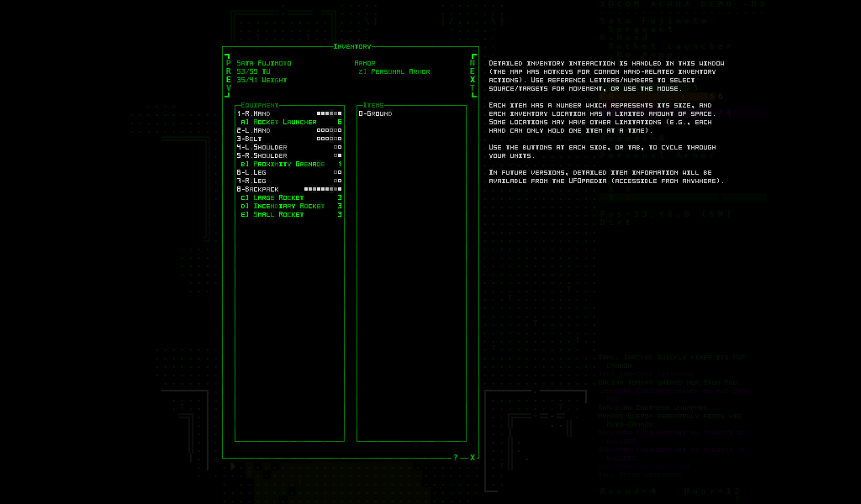Viewport: 861px width, 504px height.
Task: Close the Inventory window with X
Action: (x=473, y=458)
